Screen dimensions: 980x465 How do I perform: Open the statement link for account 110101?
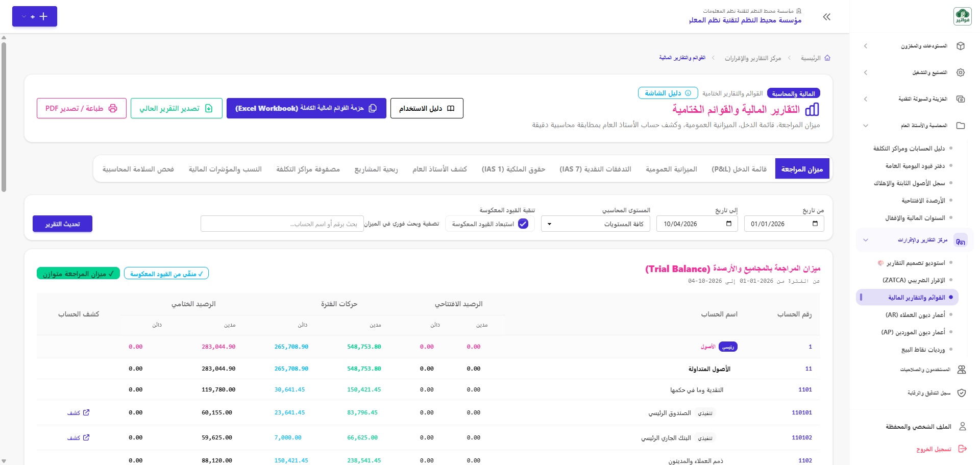(78, 412)
